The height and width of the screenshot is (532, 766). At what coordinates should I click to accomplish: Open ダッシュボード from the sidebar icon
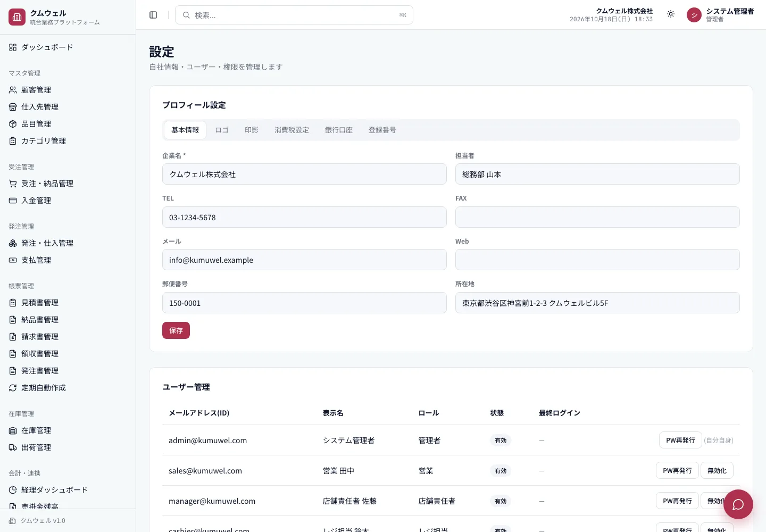point(13,47)
